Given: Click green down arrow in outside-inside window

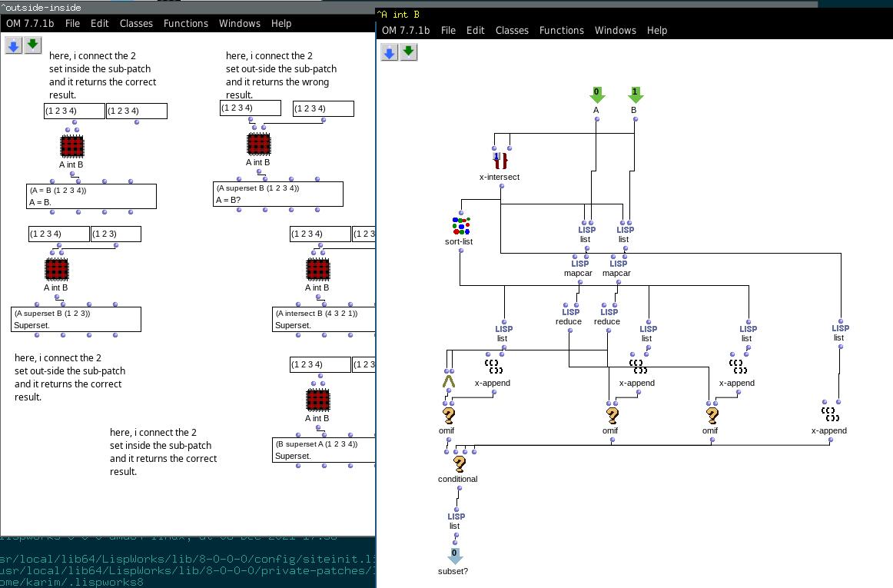Looking at the screenshot, I should coord(33,45).
